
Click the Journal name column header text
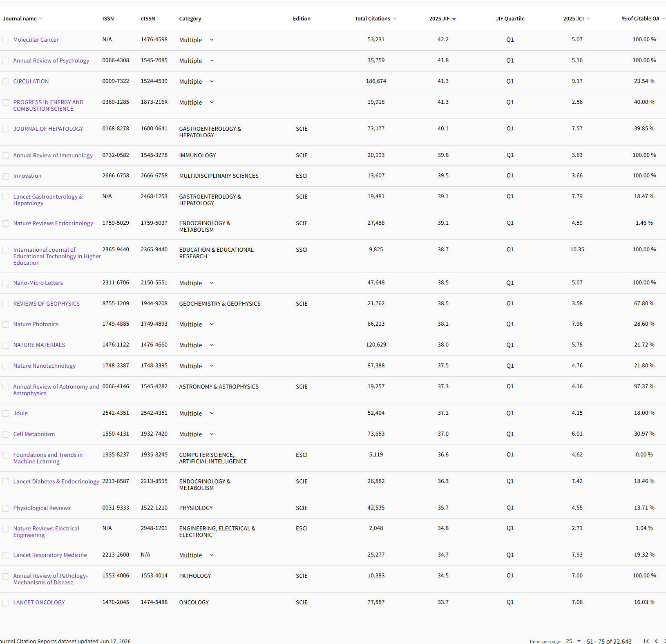20,19
